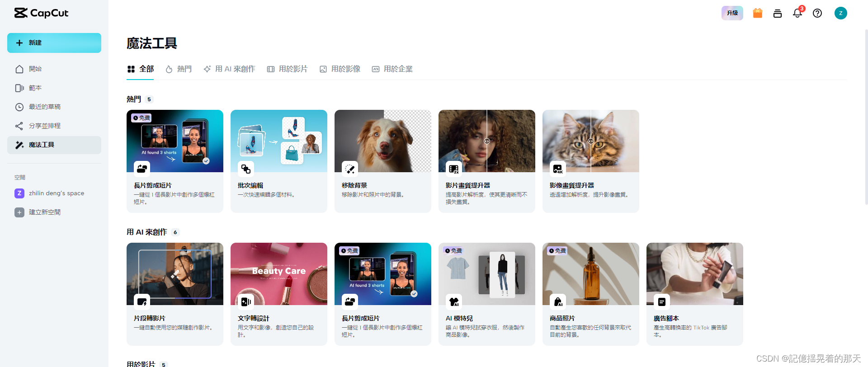Click the template icon beside 範本

pyautogui.click(x=19, y=88)
